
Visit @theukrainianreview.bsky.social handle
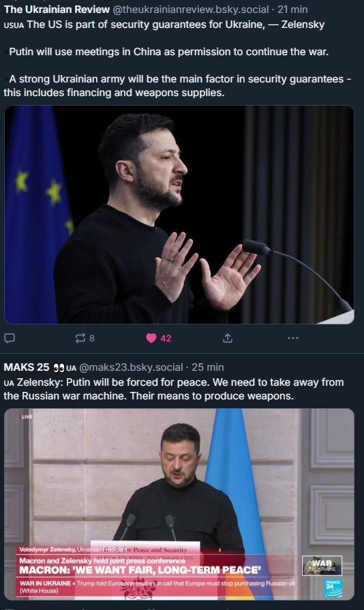[x=191, y=10]
